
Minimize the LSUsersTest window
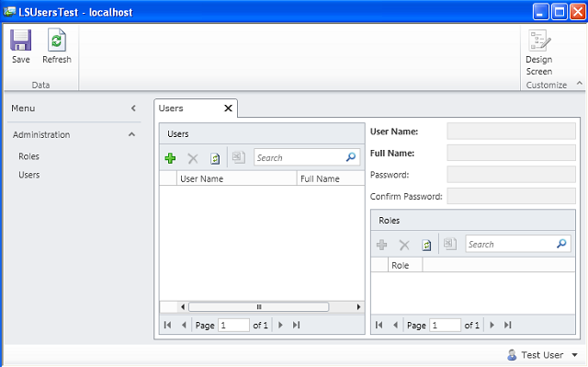[540, 12]
